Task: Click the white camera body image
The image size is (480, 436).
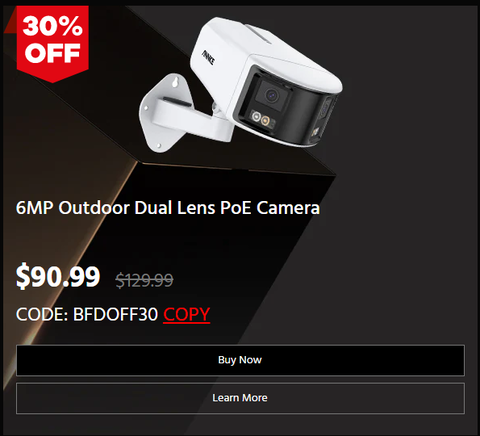Action: click(x=241, y=85)
